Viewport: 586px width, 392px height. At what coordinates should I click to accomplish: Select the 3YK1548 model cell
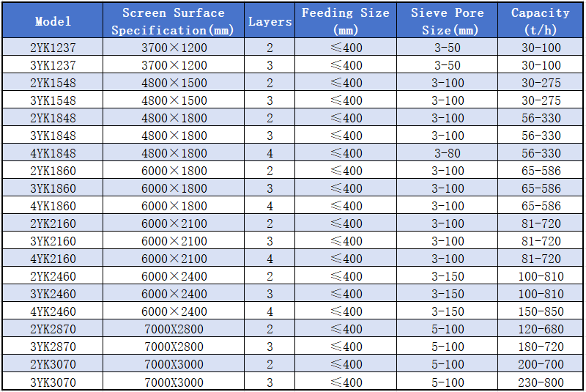point(53,100)
